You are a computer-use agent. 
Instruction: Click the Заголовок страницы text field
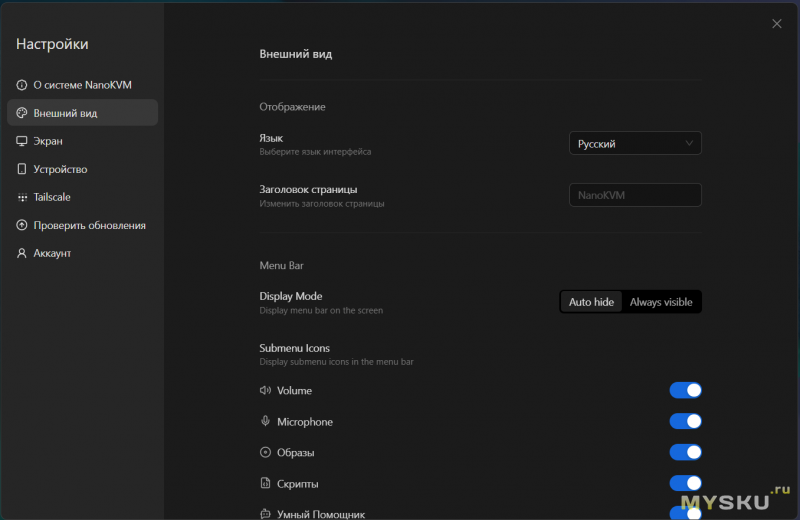tap(635, 195)
